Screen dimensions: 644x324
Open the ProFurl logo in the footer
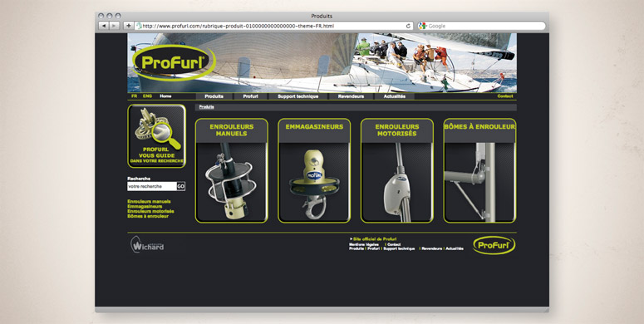(x=494, y=245)
